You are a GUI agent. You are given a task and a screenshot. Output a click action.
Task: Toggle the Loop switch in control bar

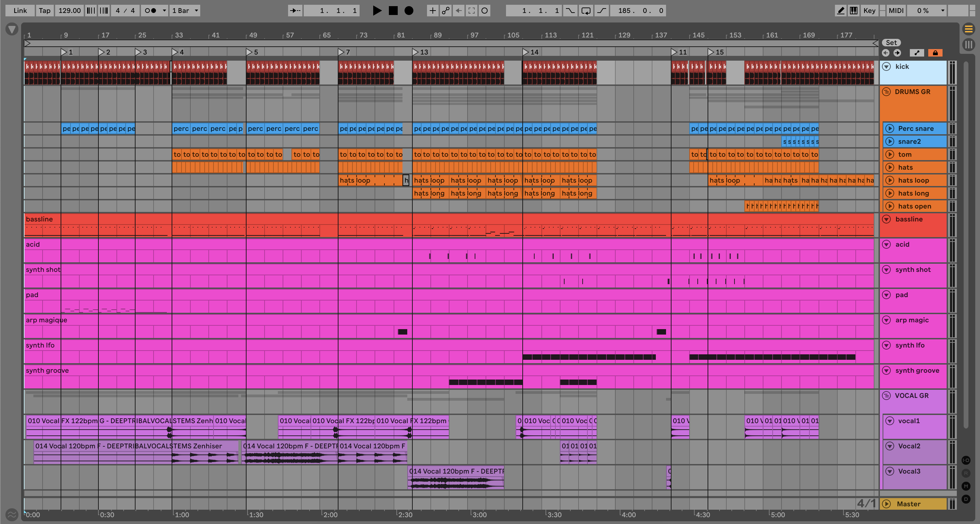pyautogui.click(x=586, y=11)
